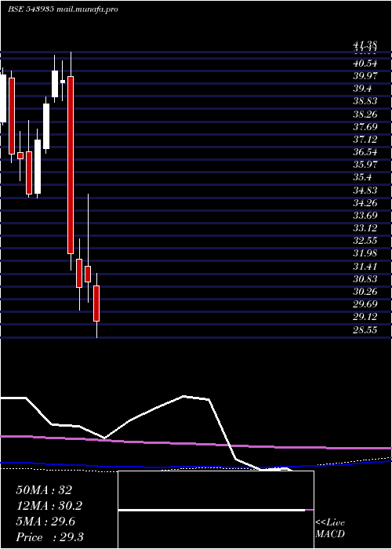
Task: Click the '<<Live MACD' label
Action: (x=330, y=529)
